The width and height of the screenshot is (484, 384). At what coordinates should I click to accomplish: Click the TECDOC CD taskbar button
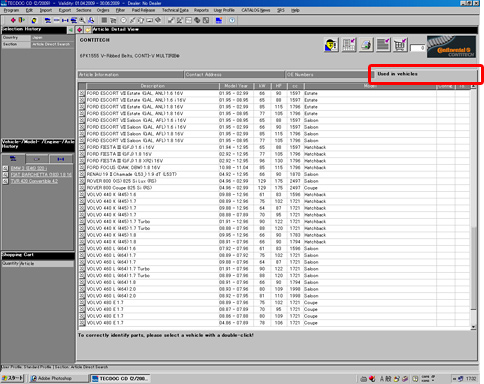(x=120, y=378)
